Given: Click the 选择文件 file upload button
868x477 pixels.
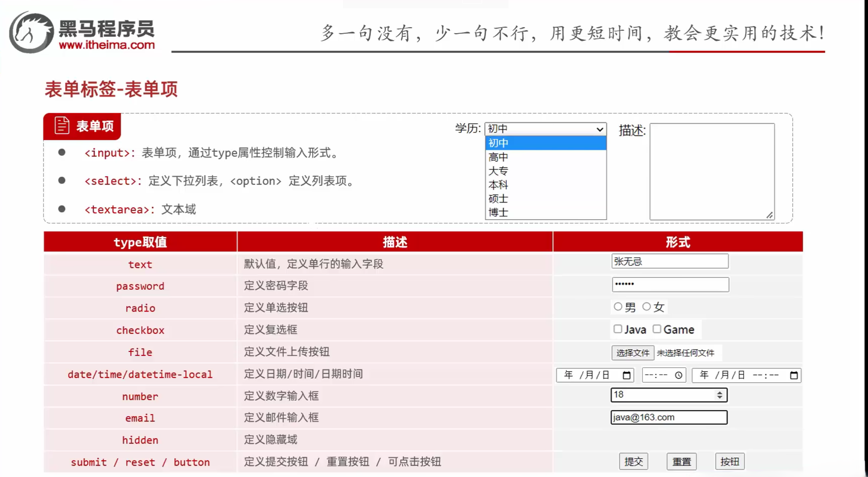Looking at the screenshot, I should point(633,353).
